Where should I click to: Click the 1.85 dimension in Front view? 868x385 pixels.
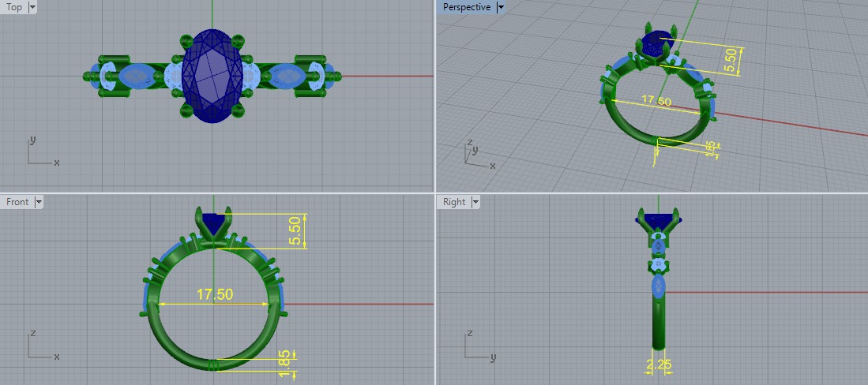click(x=285, y=364)
